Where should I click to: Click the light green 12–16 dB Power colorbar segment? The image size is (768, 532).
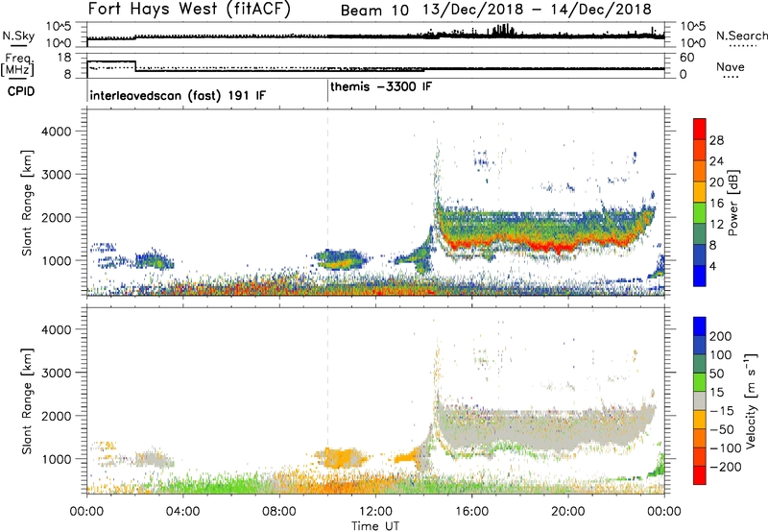(700, 212)
